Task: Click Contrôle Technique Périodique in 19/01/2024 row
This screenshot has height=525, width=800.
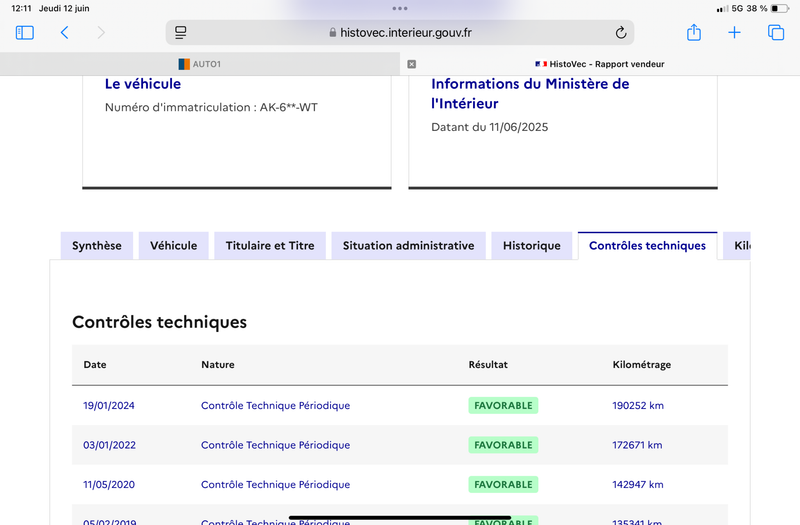Action: pos(276,406)
